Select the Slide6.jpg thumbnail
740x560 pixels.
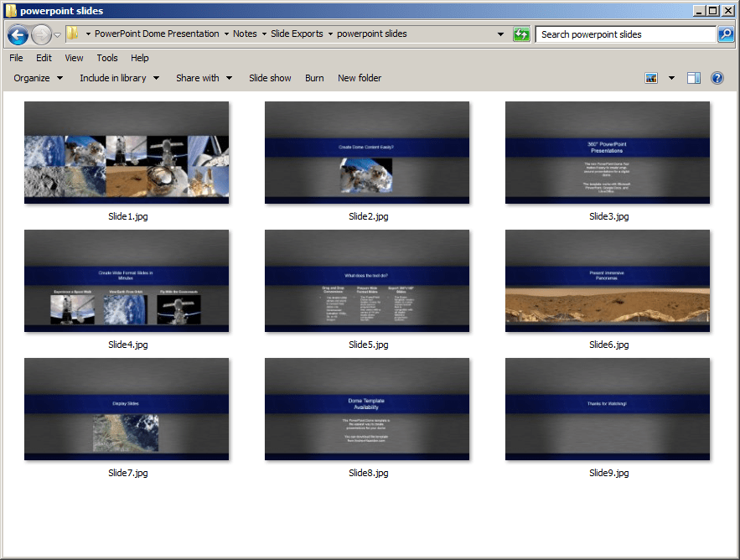pos(608,281)
